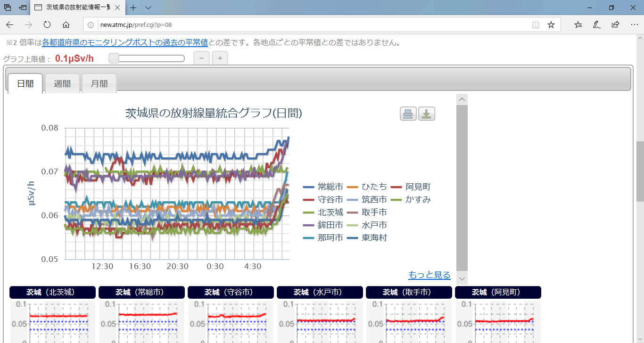
Task: Open the Share icon in the toolbar
Action: point(615,24)
